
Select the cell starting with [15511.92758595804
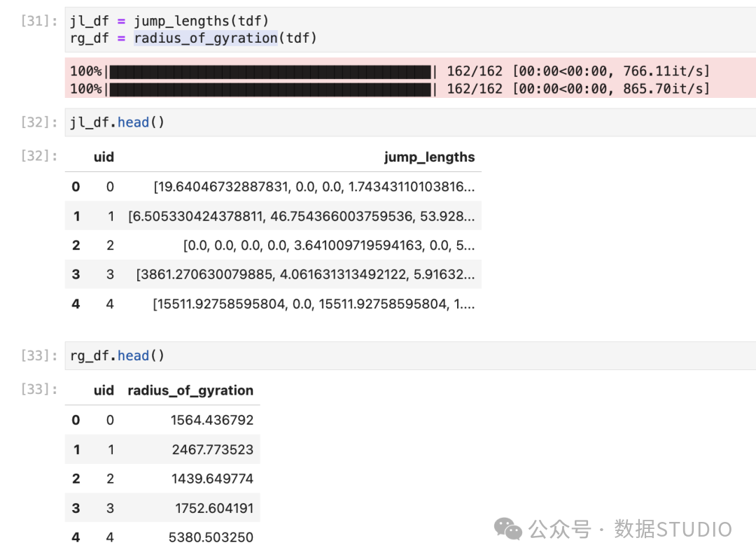click(x=314, y=304)
